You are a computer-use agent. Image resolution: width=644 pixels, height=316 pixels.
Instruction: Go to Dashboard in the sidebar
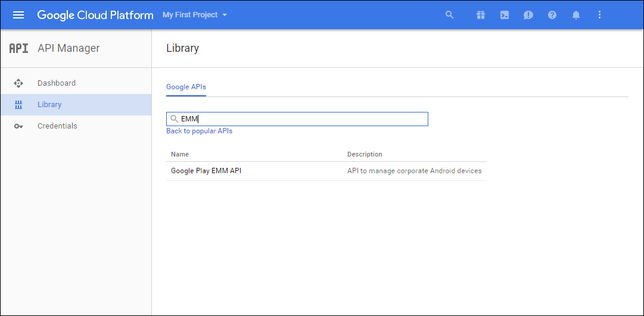[57, 83]
